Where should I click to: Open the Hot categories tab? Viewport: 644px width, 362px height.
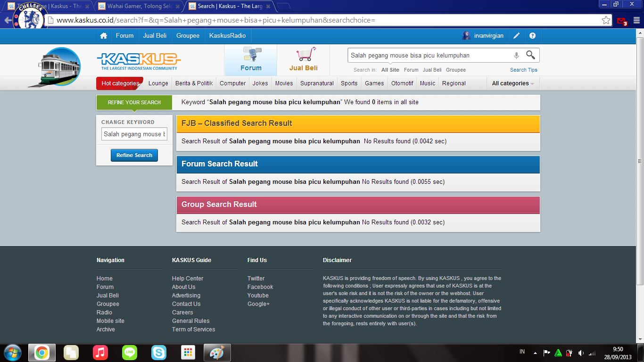pos(120,83)
